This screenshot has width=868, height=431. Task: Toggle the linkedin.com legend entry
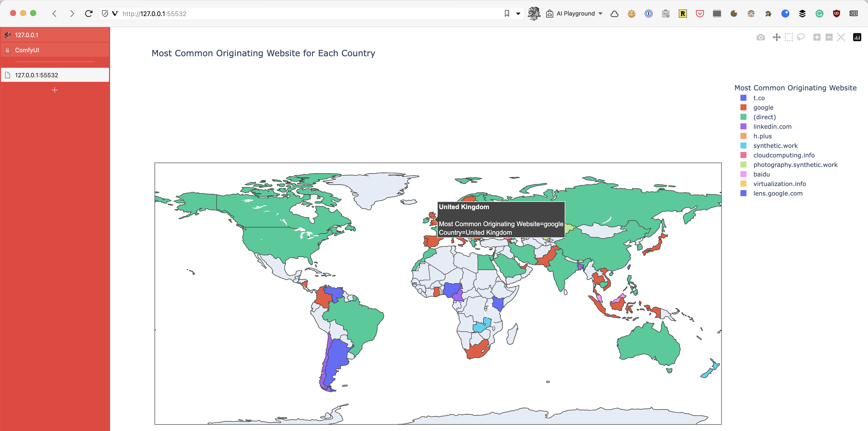pos(765,127)
